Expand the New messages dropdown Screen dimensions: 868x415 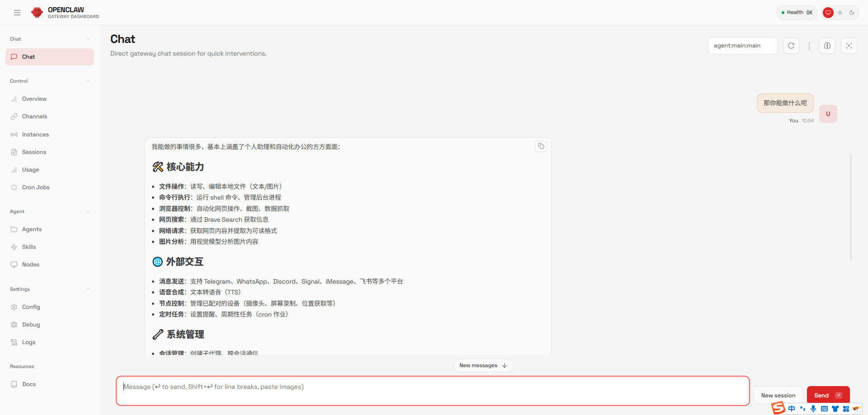point(483,365)
